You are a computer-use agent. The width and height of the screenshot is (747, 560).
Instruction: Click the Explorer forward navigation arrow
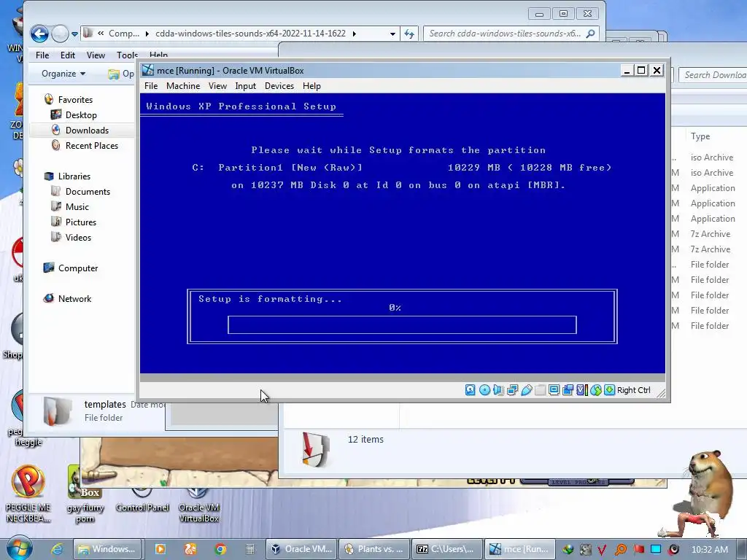pos(60,34)
